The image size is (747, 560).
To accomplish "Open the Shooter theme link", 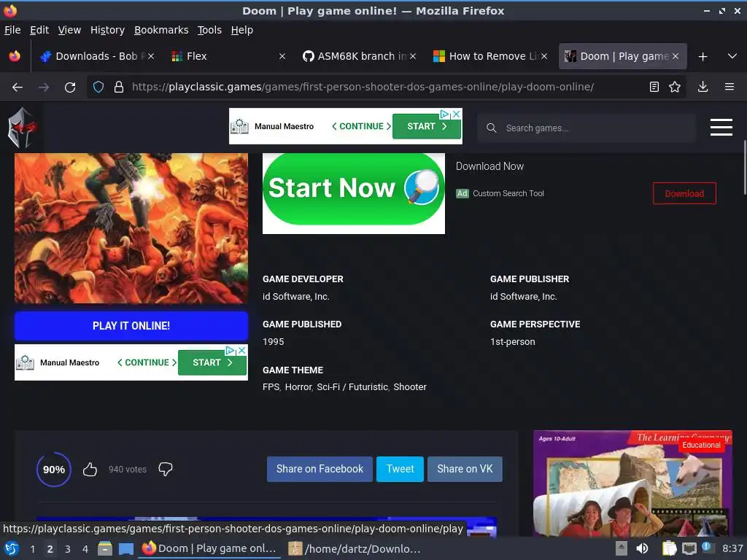I will tap(410, 387).
